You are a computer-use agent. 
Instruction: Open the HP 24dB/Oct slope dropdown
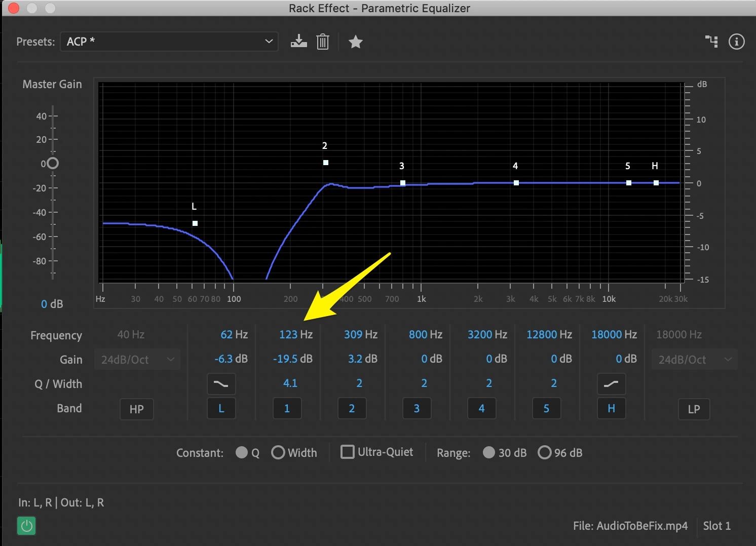[137, 360]
